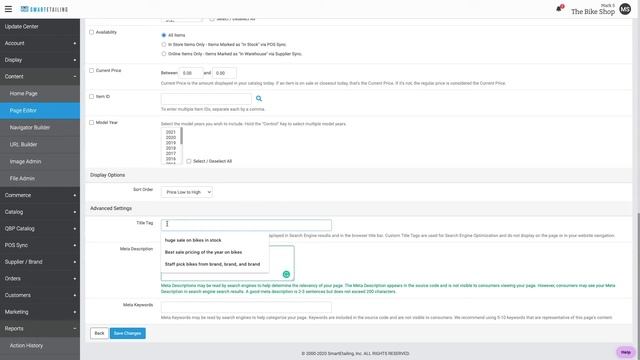Screen dimensions: 640x360
Task: Go to Home Page in sidebar
Action: point(40,93)
